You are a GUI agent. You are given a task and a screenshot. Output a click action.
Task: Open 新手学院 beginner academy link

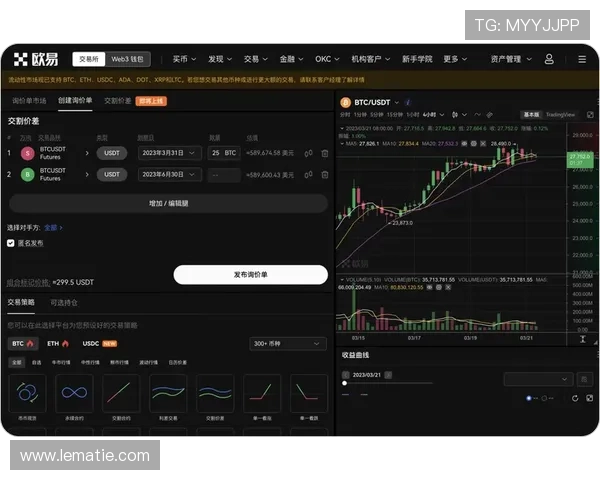point(417,59)
